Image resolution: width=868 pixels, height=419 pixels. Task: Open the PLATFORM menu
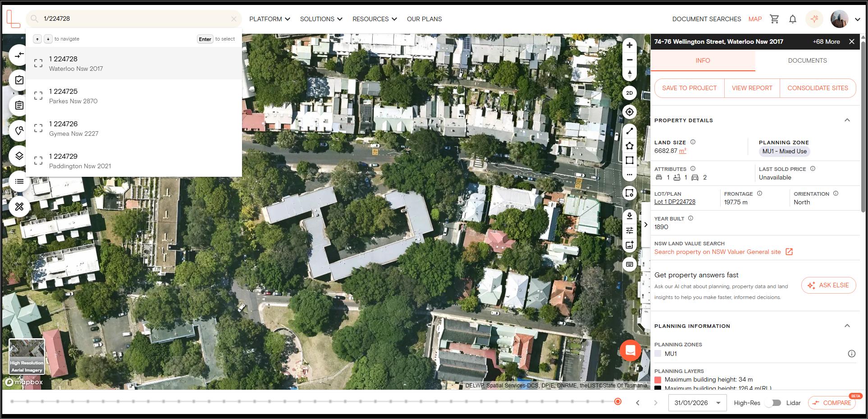coord(270,19)
